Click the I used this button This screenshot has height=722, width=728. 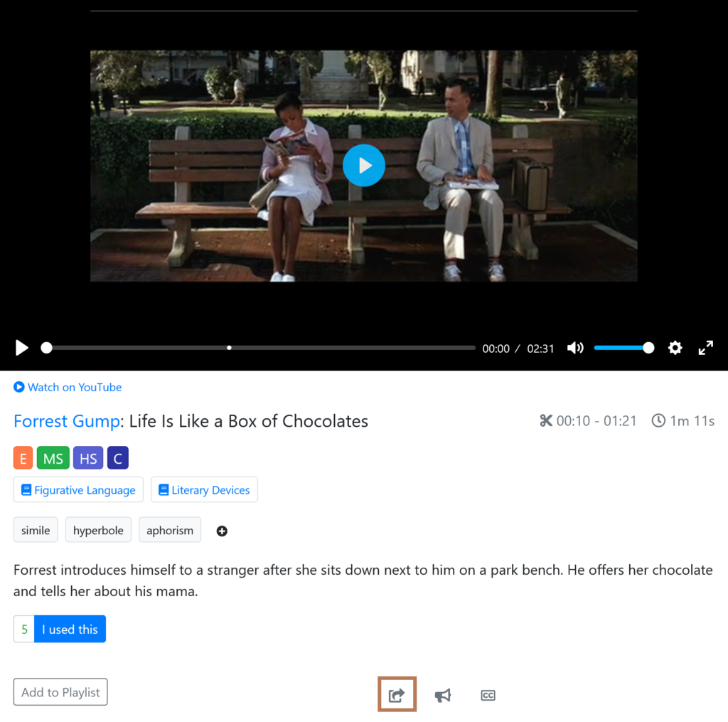click(70, 629)
